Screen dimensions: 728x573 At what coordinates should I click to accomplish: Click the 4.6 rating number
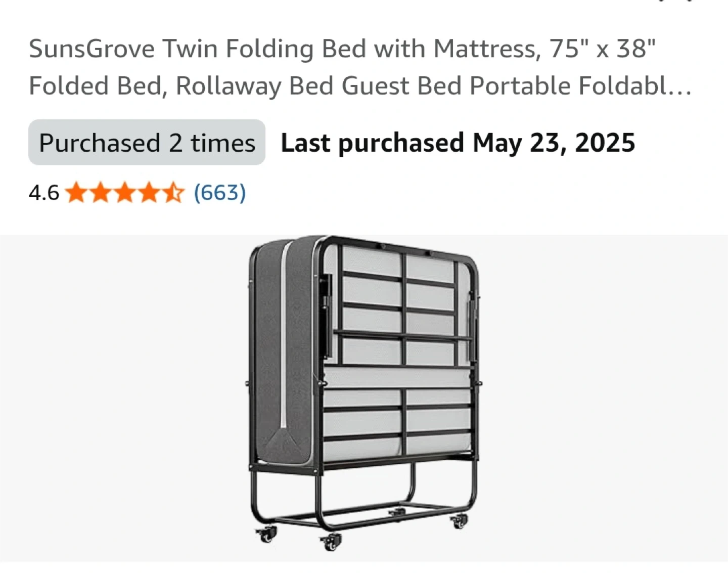[43, 193]
